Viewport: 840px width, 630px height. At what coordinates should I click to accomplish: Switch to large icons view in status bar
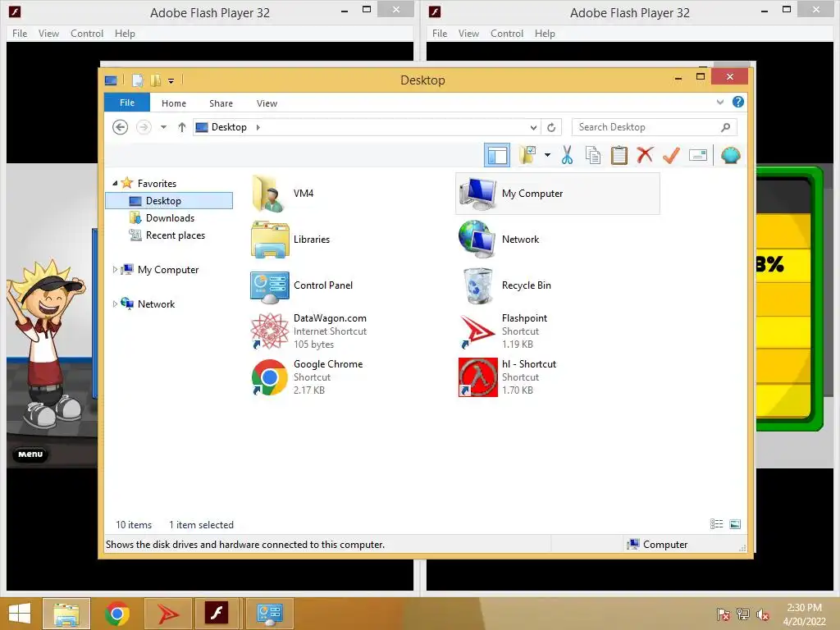(x=735, y=524)
